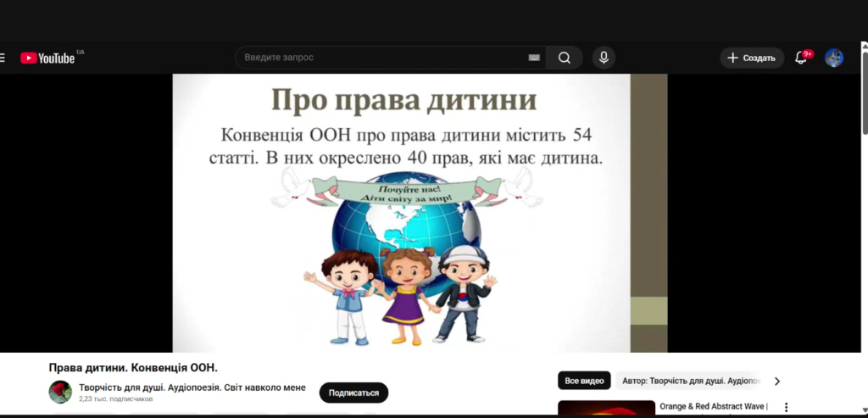Start voice search with the microphone
Screen dimensions: 868x418
(x=604, y=58)
